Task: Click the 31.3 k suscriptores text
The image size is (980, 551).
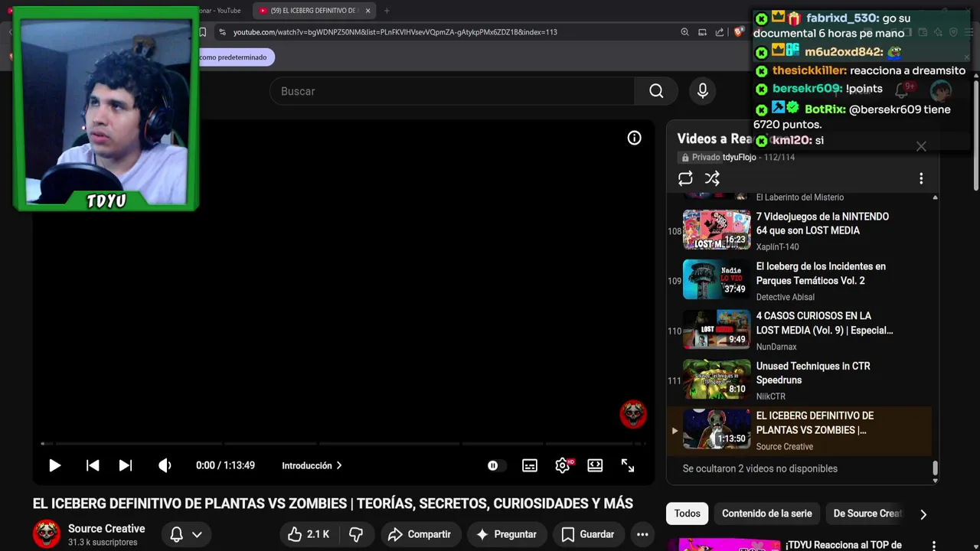Action: point(103,543)
